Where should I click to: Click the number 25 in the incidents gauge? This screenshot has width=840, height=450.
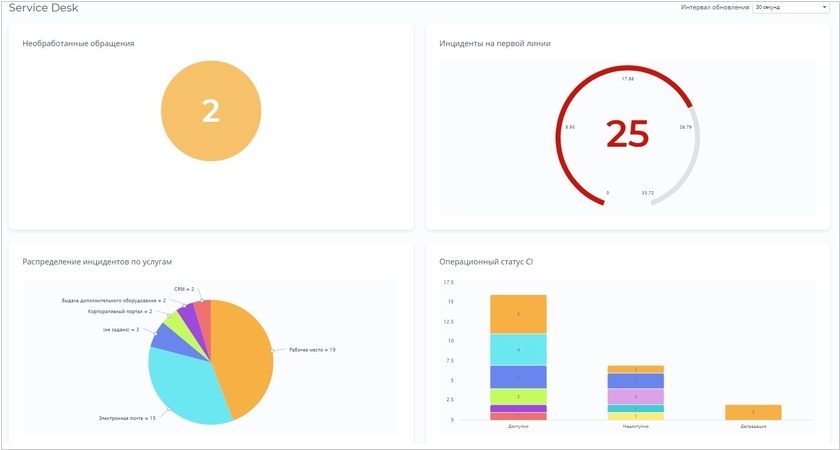(627, 134)
